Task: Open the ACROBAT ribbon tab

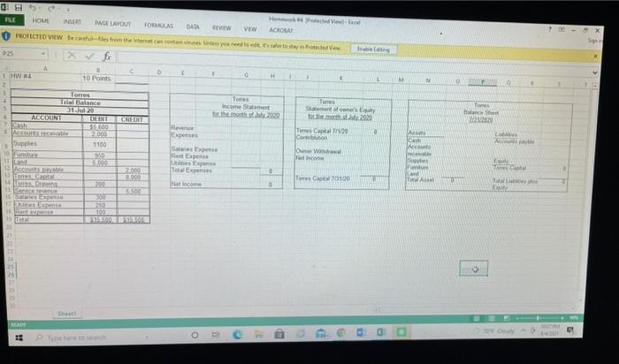Action: [x=280, y=30]
